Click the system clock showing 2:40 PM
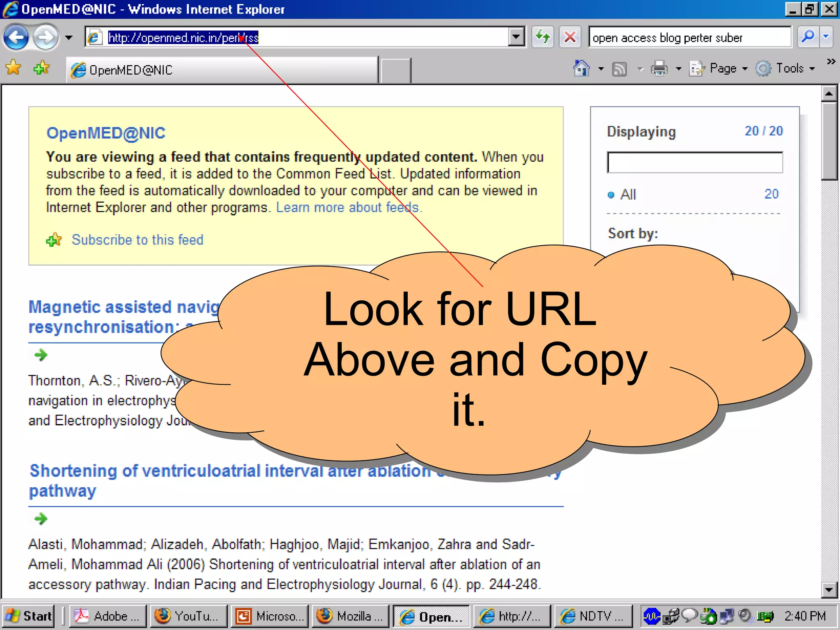Image resolution: width=840 pixels, height=630 pixels. [805, 616]
